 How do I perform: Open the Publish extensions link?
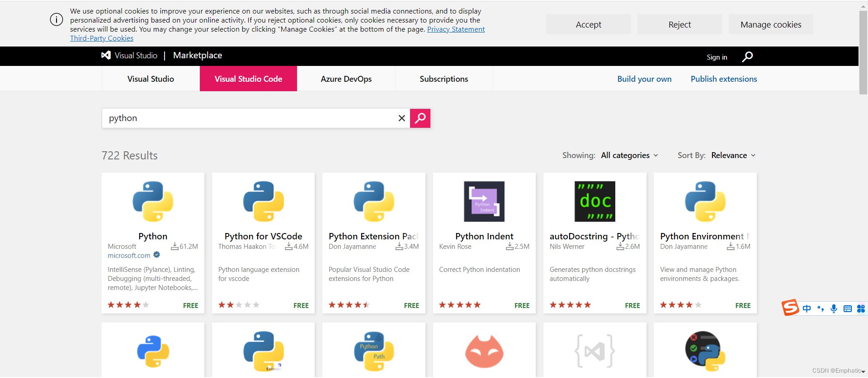pyautogui.click(x=724, y=79)
